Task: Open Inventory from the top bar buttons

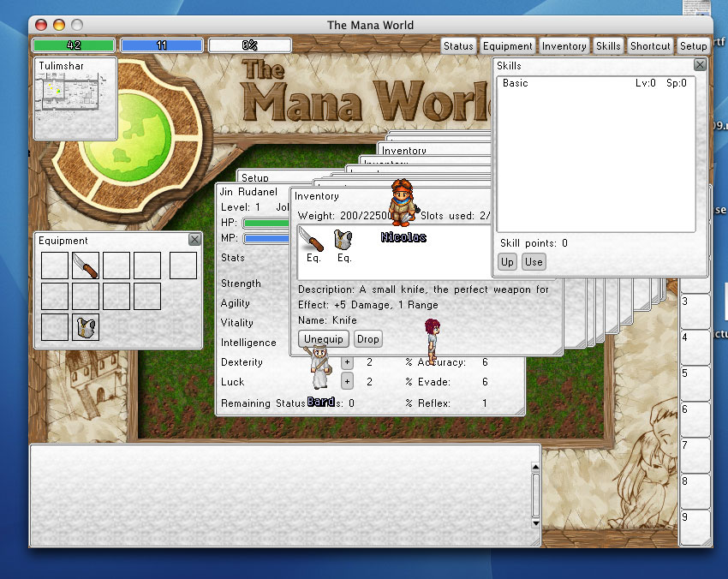Action: [564, 46]
